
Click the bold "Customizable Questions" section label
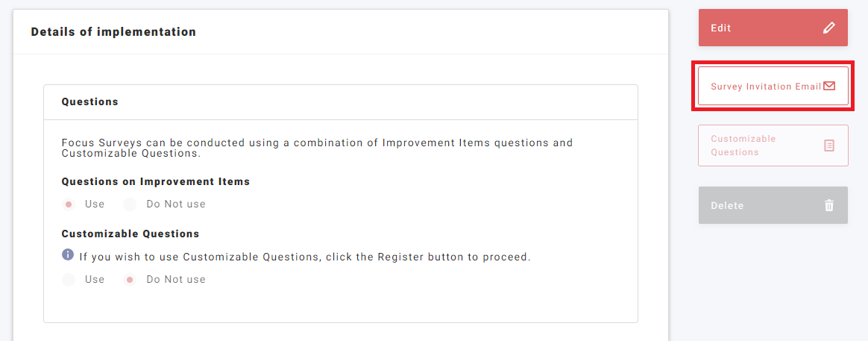(130, 234)
